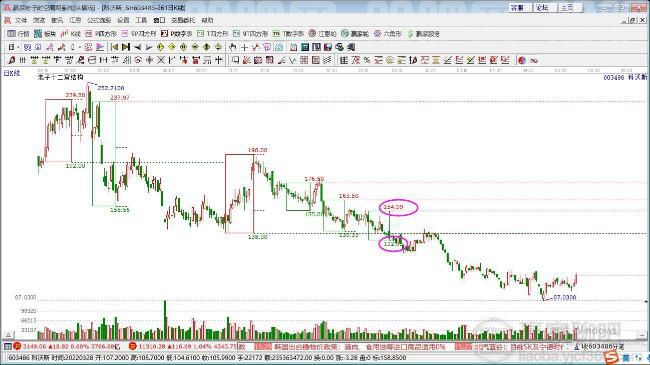Expand the up-arrow panel toggle at chart bottom-left

click(8, 335)
